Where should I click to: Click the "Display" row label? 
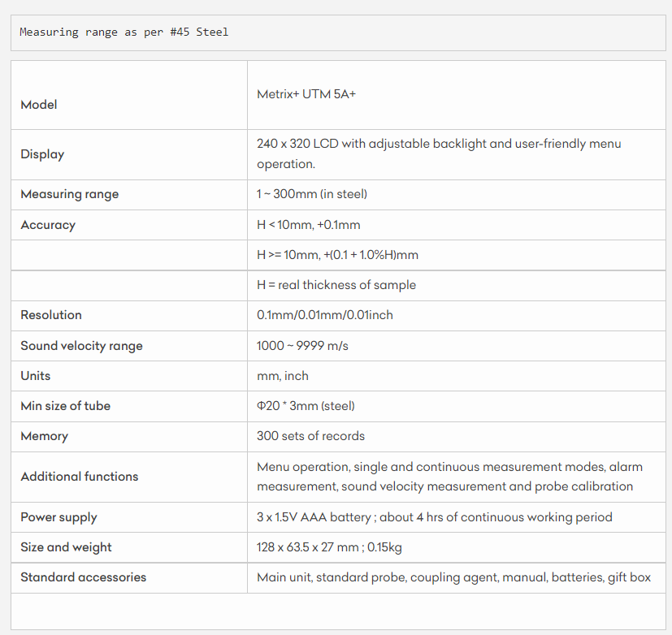pyautogui.click(x=42, y=154)
